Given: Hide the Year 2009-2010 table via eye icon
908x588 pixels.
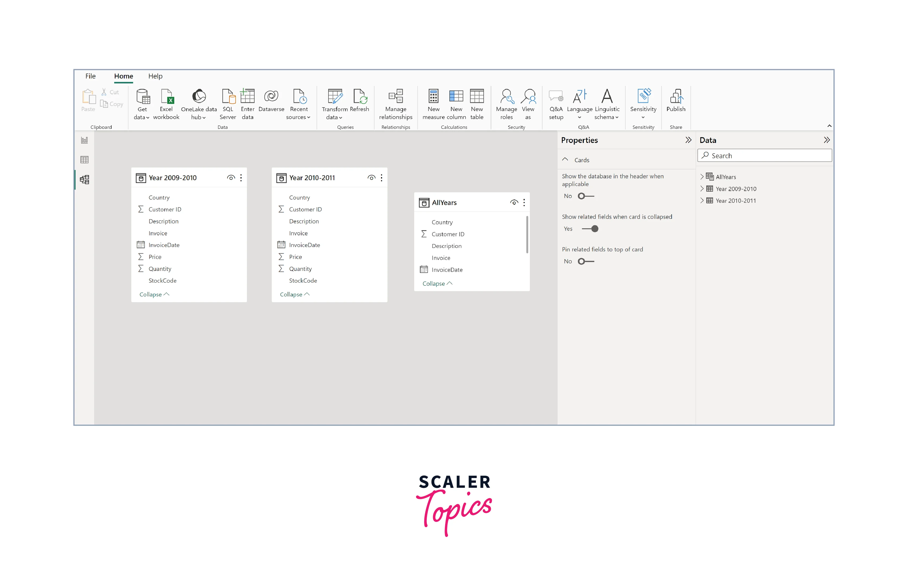Looking at the screenshot, I should [x=231, y=178].
